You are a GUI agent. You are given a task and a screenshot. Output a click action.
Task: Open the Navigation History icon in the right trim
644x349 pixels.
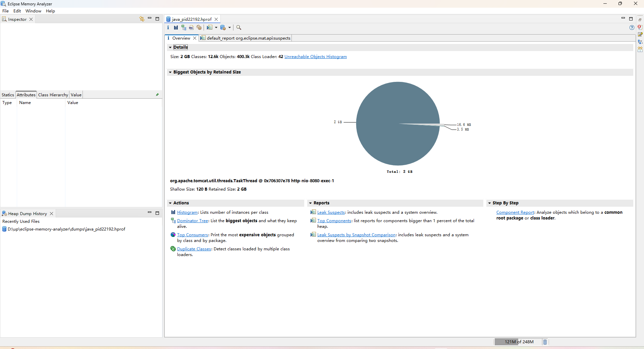click(x=640, y=42)
